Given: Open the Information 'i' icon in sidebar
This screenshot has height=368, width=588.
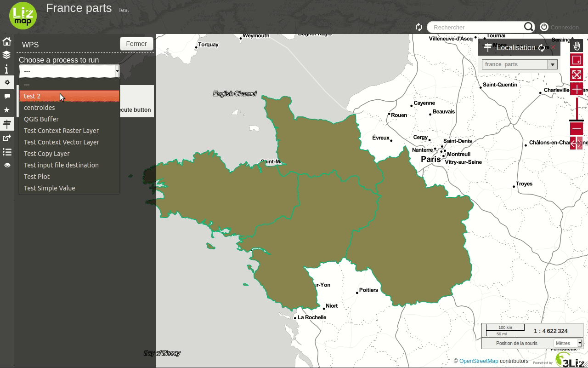Looking at the screenshot, I should pos(6,69).
